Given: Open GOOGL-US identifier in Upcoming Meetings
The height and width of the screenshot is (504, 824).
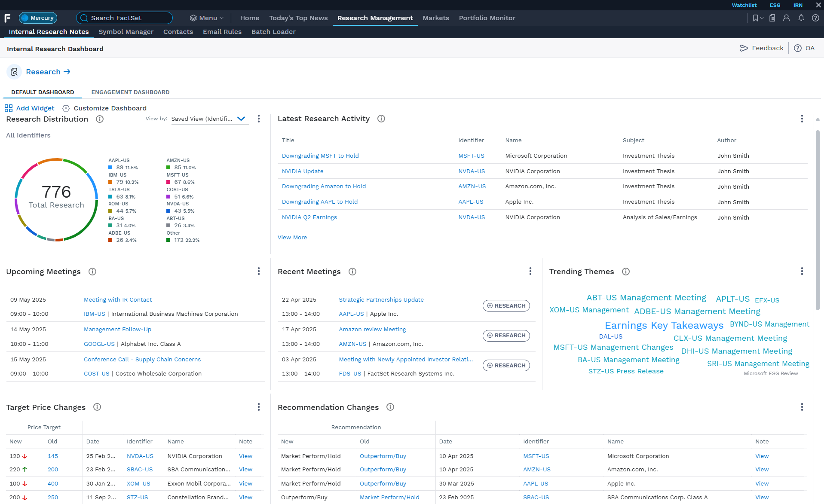Looking at the screenshot, I should pyautogui.click(x=99, y=344).
